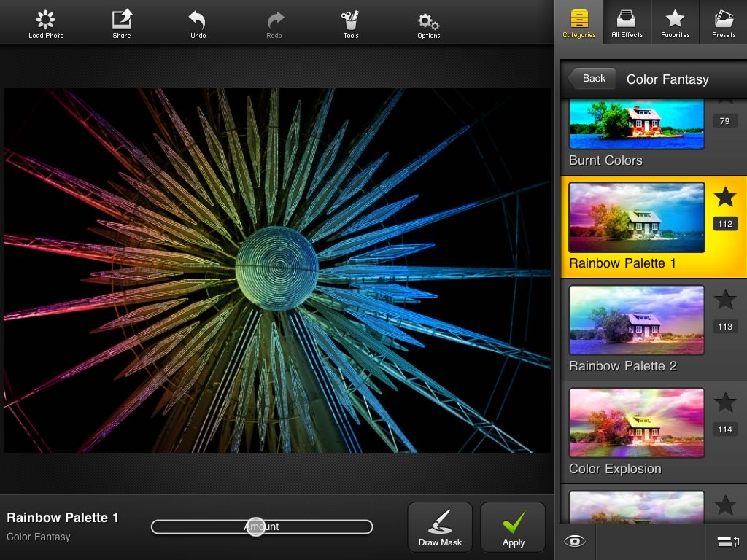The image size is (747, 560).
Task: Click the number badge 113
Action: point(724,327)
